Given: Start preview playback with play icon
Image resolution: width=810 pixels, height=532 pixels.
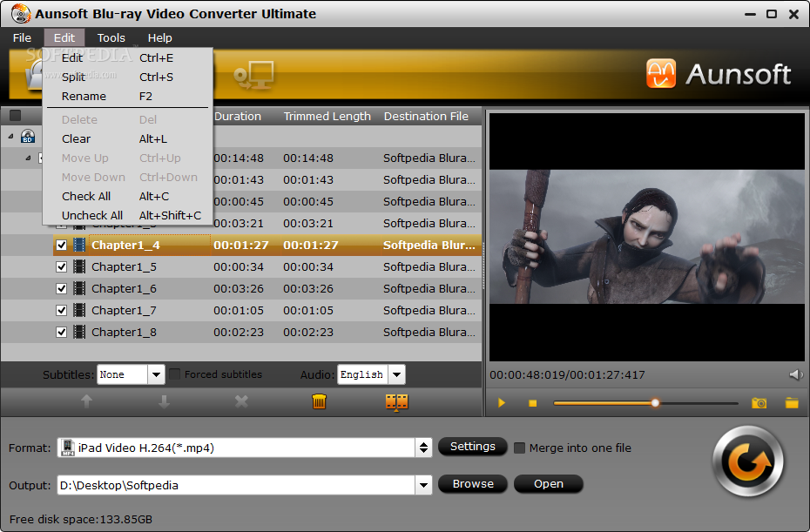Looking at the screenshot, I should [x=501, y=403].
